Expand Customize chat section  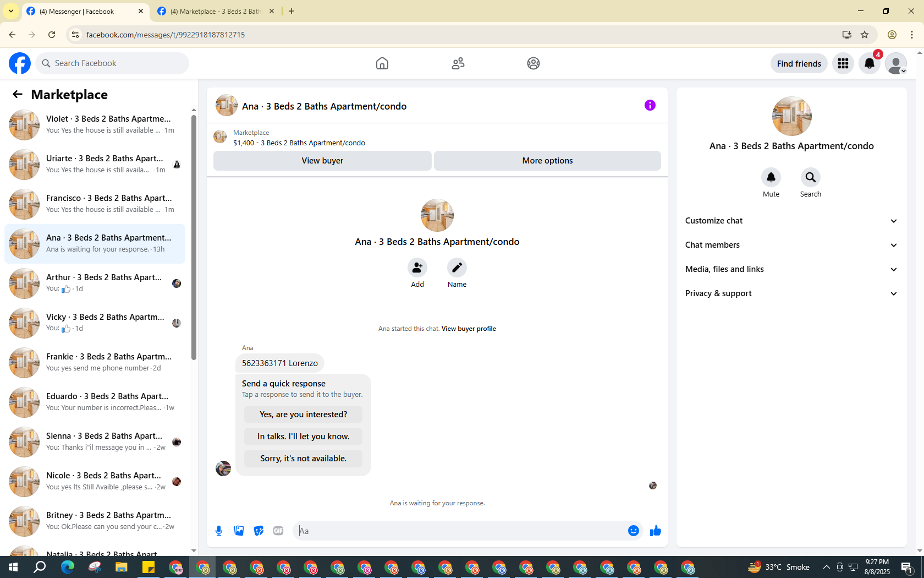tap(791, 221)
